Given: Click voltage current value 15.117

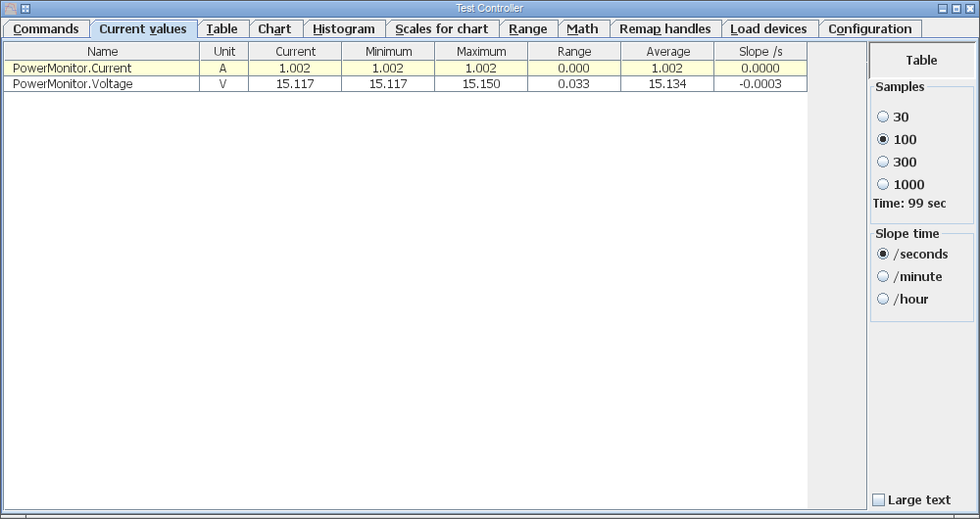Looking at the screenshot, I should point(295,83).
